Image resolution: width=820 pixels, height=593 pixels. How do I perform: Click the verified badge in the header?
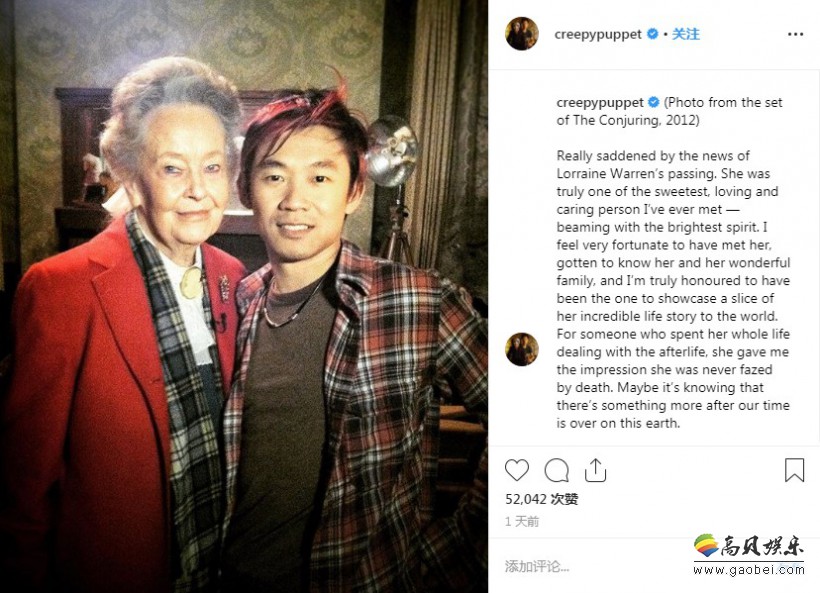(652, 34)
